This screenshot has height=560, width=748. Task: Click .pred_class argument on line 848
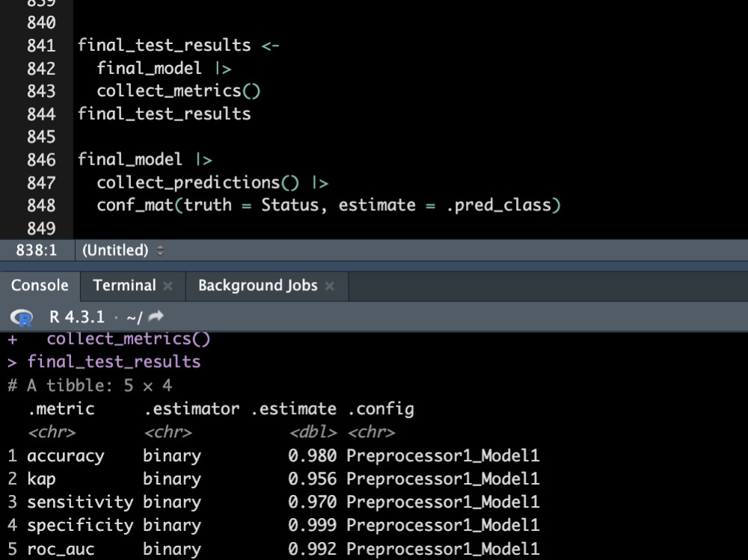coord(499,205)
